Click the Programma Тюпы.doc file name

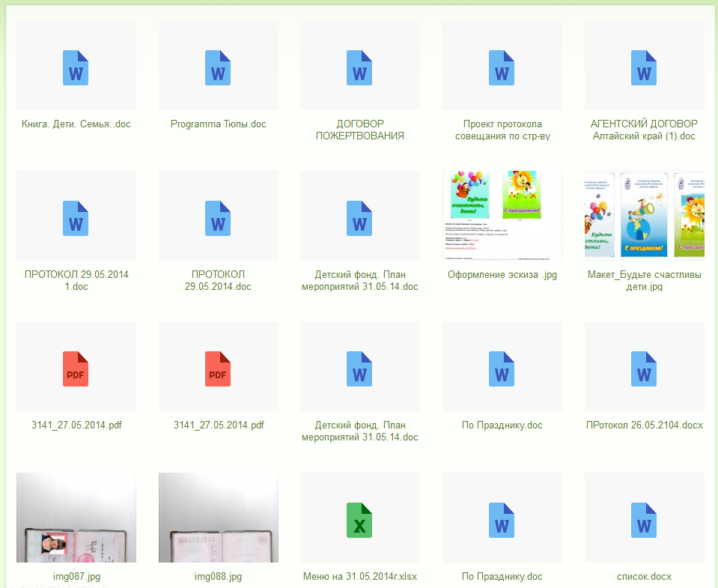[x=219, y=124]
